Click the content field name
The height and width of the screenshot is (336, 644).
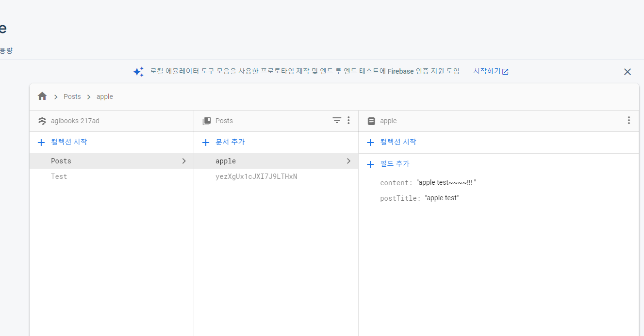[x=396, y=183]
